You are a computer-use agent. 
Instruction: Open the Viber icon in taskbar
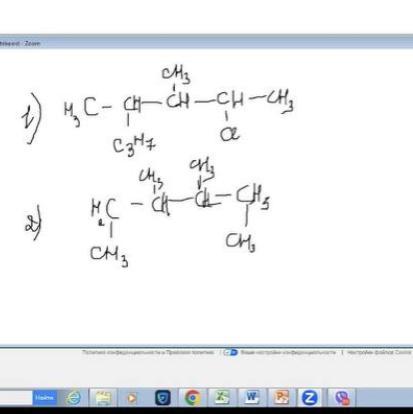[x=342, y=398]
